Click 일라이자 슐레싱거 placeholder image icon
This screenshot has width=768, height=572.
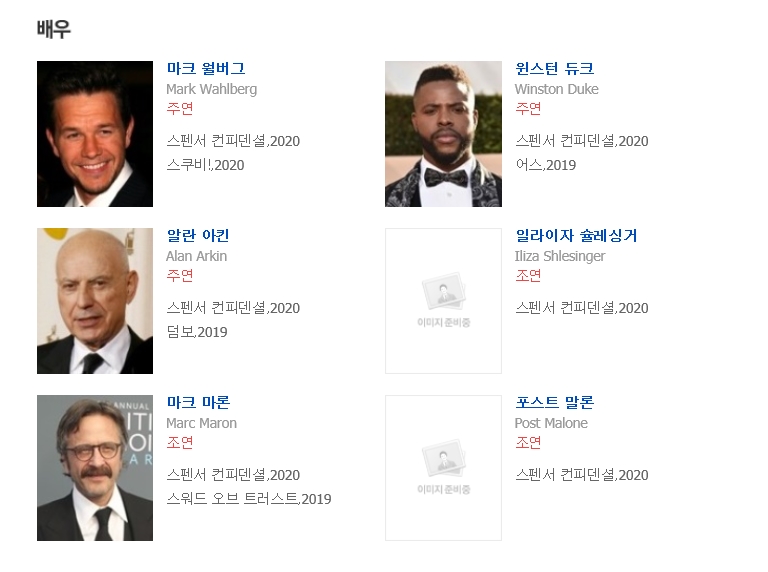(x=443, y=301)
